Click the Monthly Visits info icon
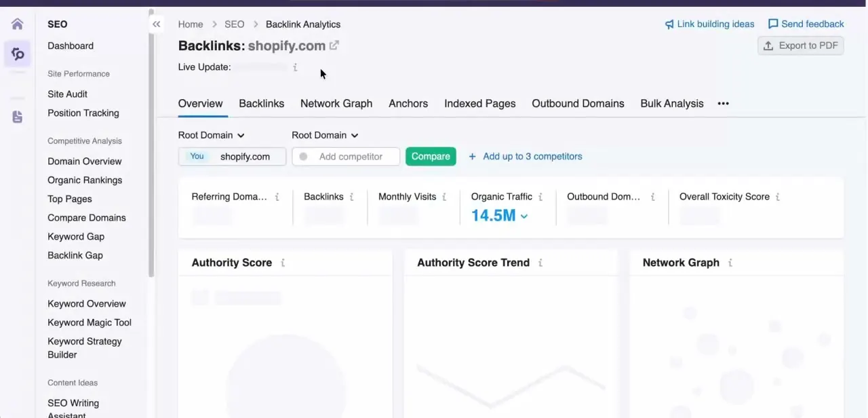The width and height of the screenshot is (868, 418). pos(444,197)
